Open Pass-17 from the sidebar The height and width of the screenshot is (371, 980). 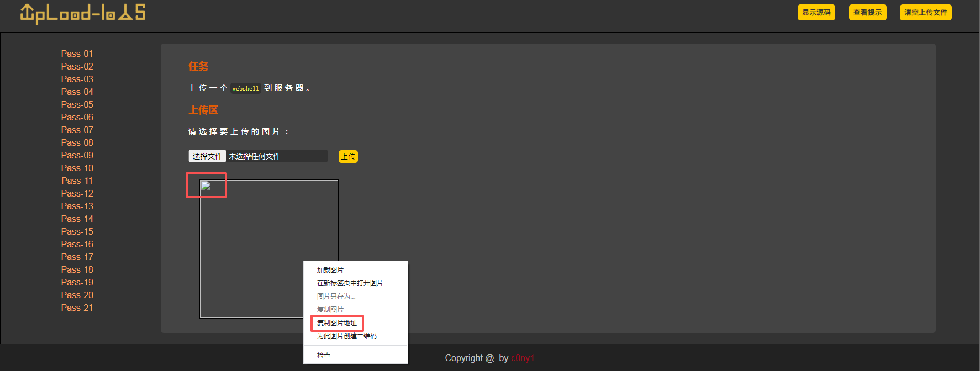pyautogui.click(x=77, y=257)
